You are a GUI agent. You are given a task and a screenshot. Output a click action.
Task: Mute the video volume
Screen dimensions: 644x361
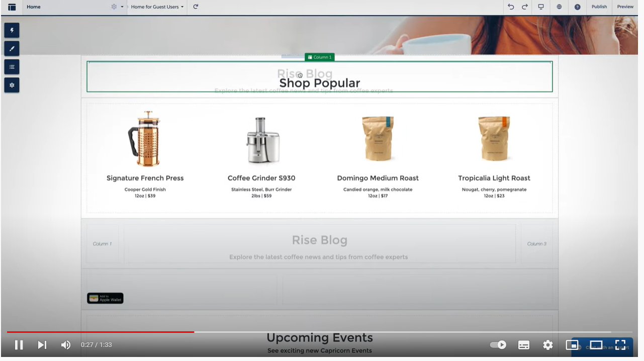tap(66, 345)
